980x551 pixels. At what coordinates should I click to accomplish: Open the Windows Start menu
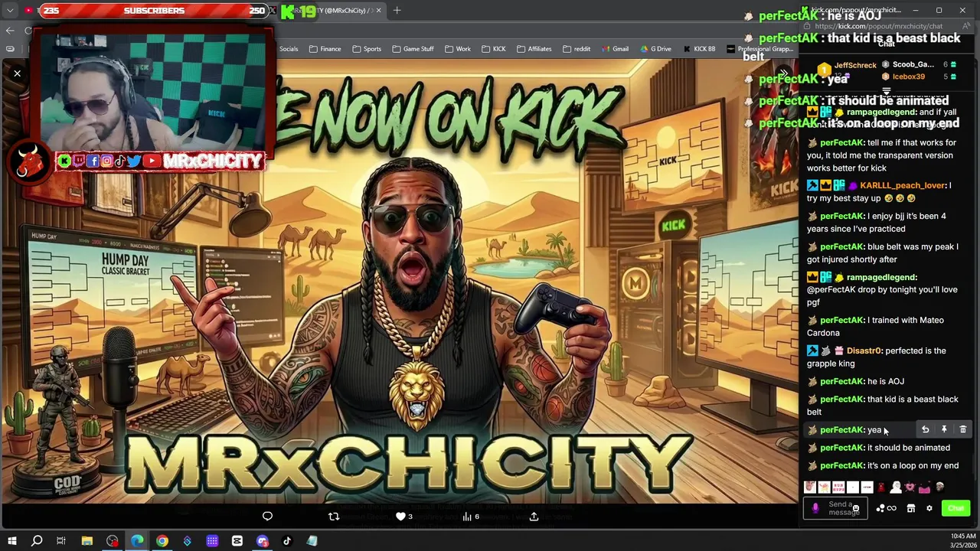(x=12, y=541)
